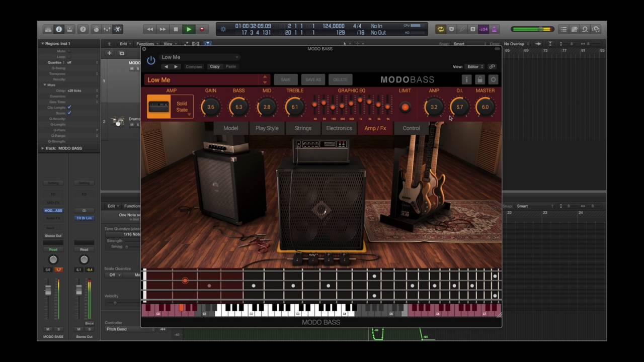Viewport: 644px width, 362px height.
Task: Toggle Cycle mode button
Action: pos(441,30)
